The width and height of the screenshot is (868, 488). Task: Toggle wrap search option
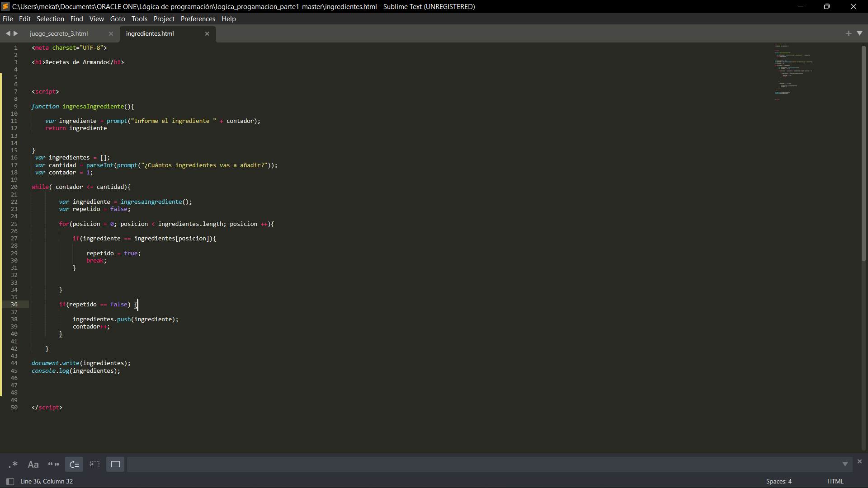[74, 465]
